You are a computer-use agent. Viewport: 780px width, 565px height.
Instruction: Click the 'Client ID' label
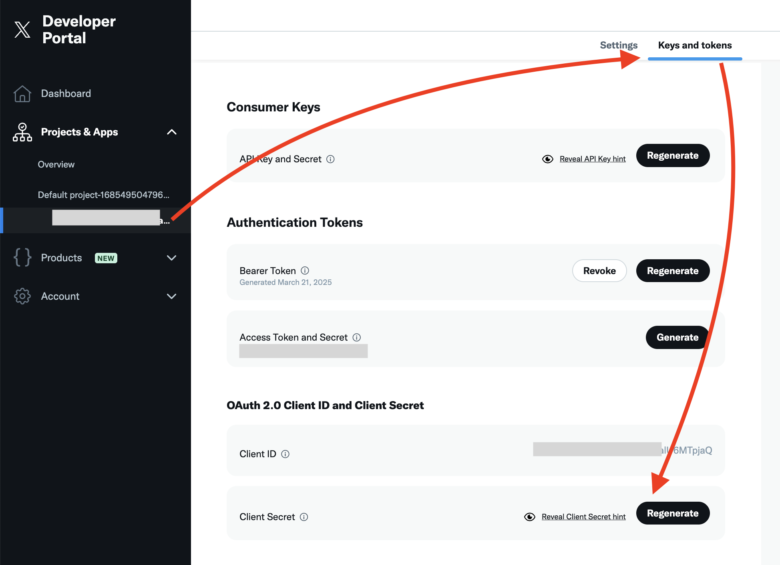click(258, 454)
